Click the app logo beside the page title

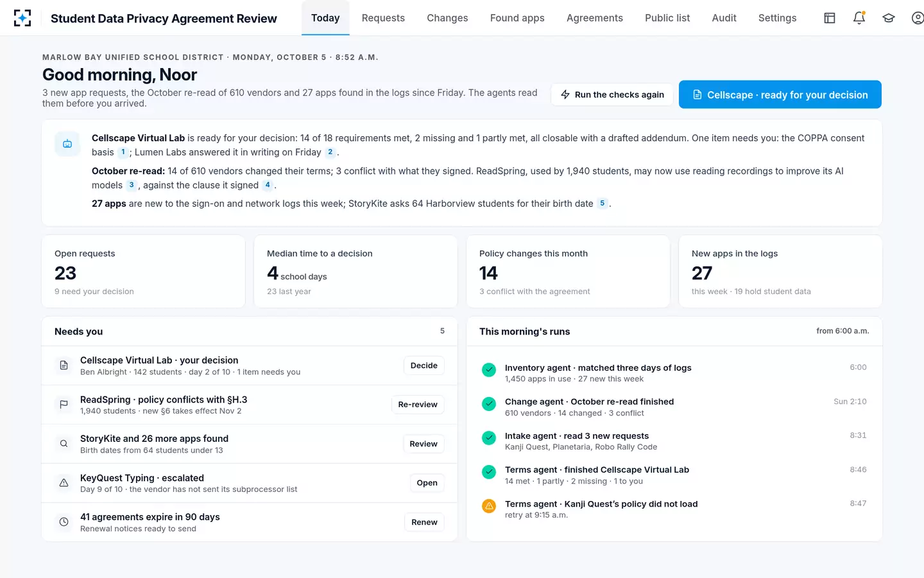[22, 18]
